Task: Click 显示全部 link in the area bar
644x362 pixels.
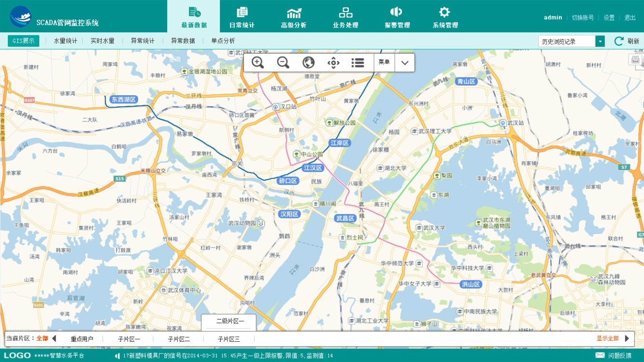Action: 607,338
